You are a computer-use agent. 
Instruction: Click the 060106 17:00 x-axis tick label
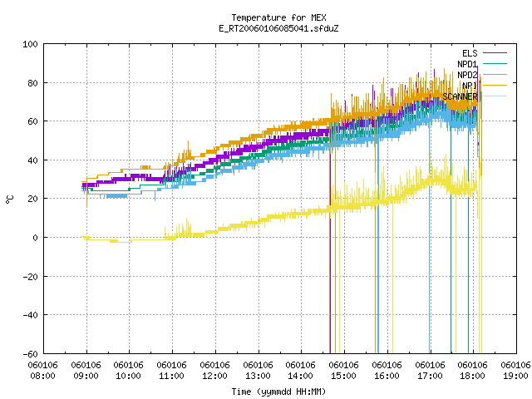[x=431, y=371]
